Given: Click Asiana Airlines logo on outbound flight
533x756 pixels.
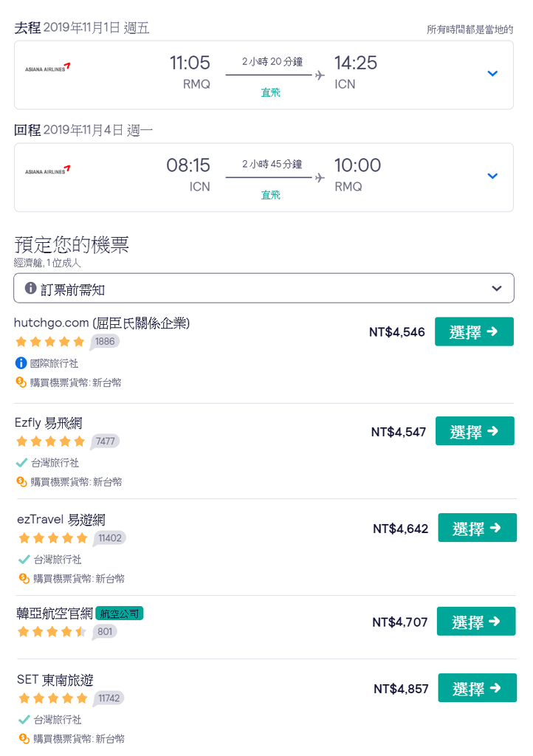Looking at the screenshot, I should (47, 69).
